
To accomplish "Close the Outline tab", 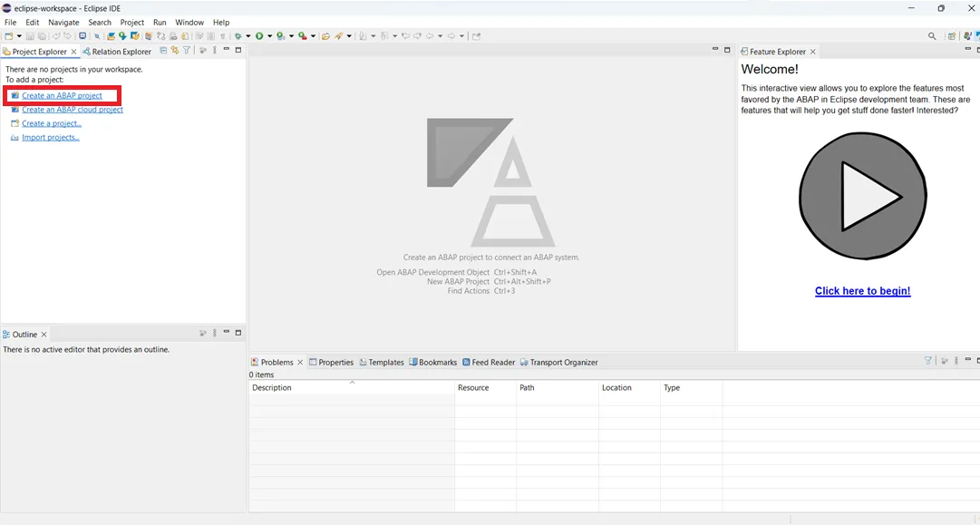I will click(44, 335).
